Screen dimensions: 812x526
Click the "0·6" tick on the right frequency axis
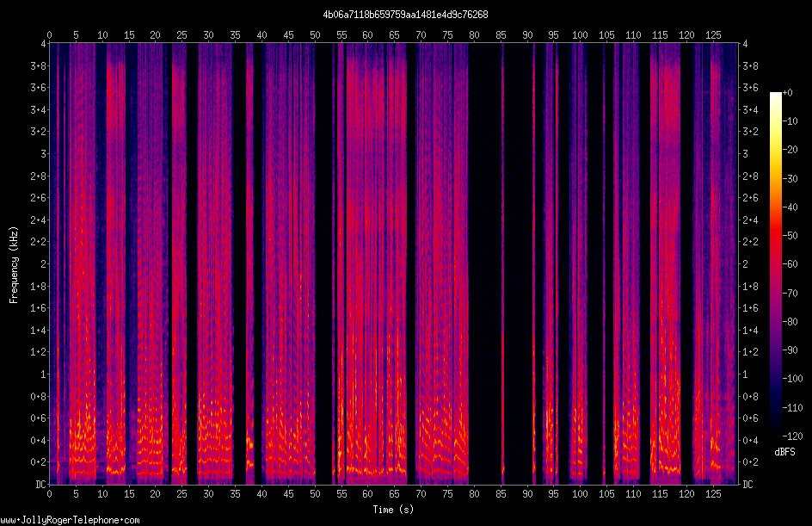[750, 418]
